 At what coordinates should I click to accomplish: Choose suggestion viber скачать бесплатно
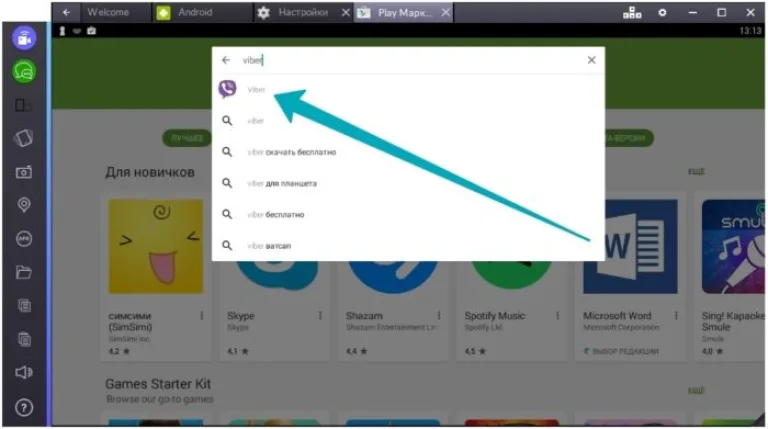point(408,152)
